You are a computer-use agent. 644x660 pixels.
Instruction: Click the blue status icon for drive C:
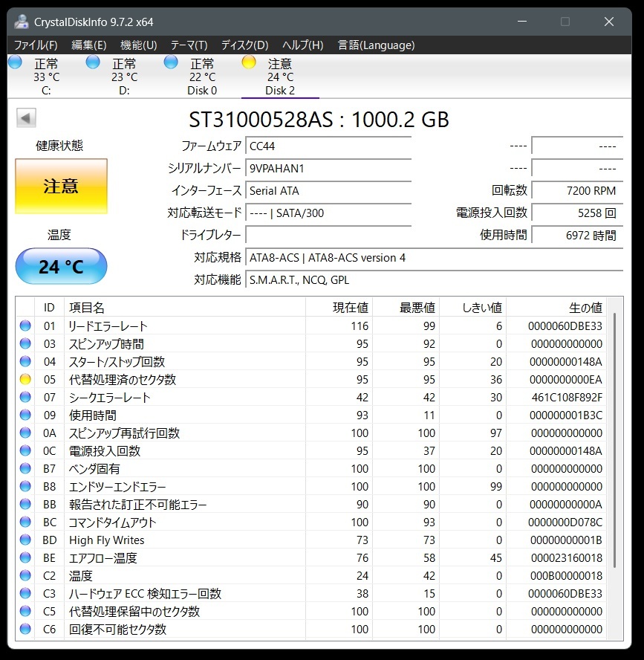pos(15,62)
